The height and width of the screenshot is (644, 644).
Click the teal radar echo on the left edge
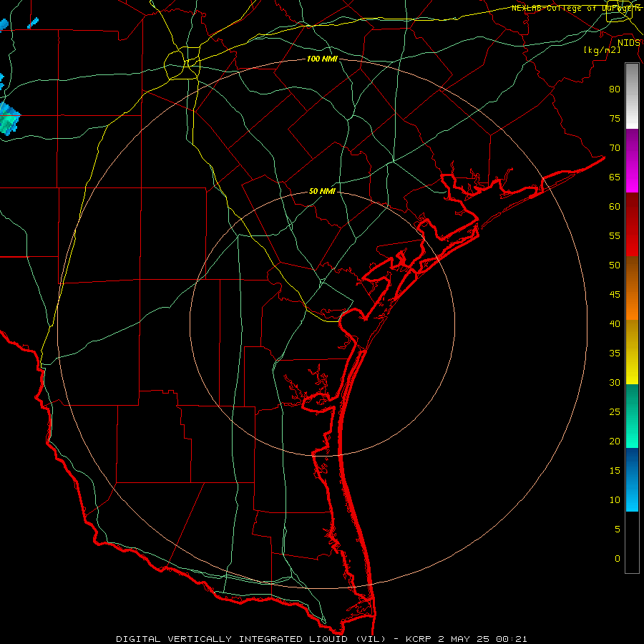[9, 119]
